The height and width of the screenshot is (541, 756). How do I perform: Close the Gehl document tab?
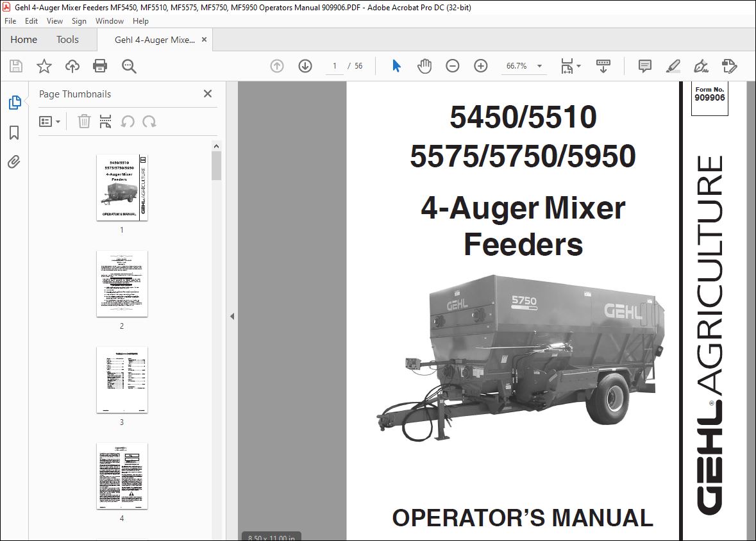(205, 40)
